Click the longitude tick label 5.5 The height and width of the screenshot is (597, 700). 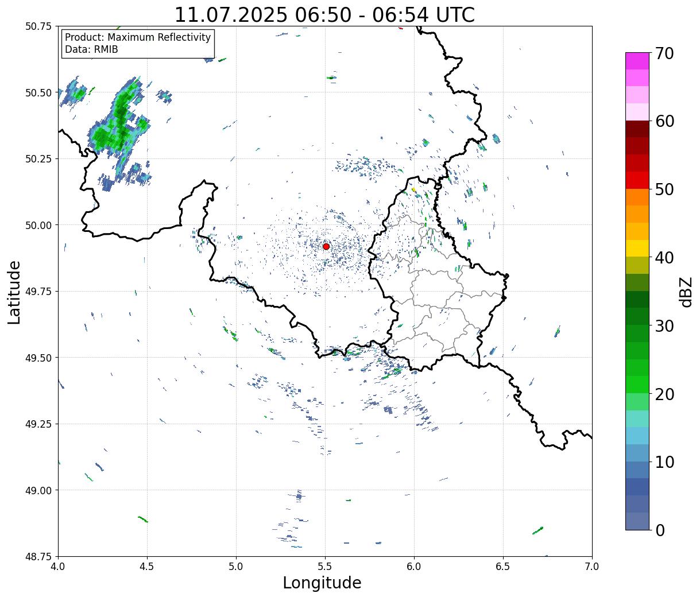(325, 567)
